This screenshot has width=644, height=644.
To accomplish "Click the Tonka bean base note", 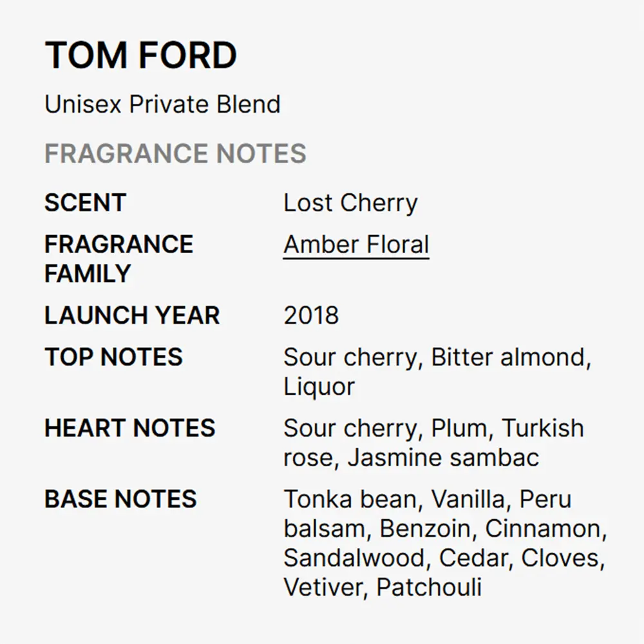I will pos(350,499).
